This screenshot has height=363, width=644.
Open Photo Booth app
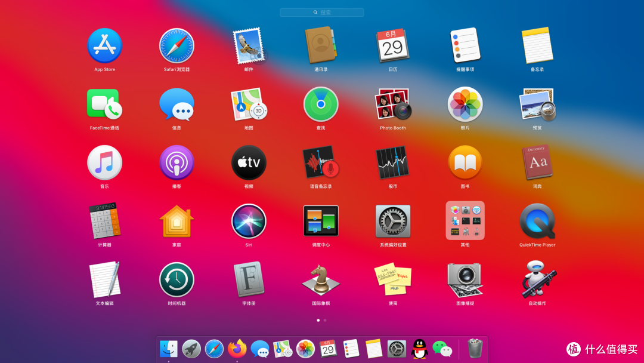(392, 104)
